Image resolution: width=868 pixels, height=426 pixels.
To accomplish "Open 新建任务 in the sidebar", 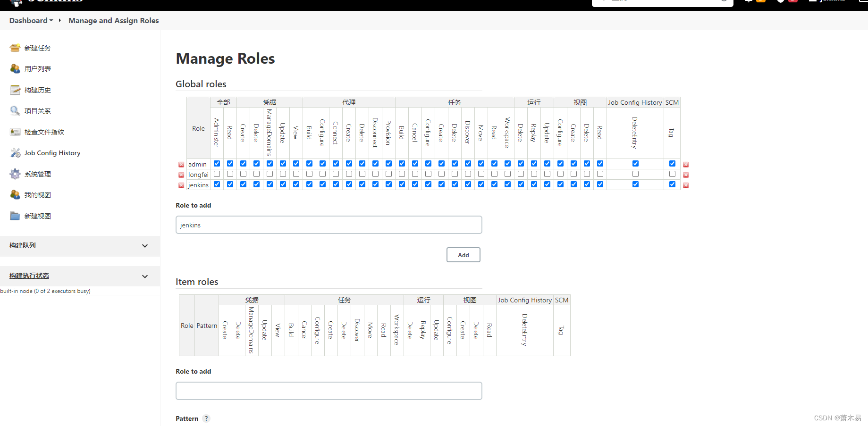I will [x=38, y=48].
